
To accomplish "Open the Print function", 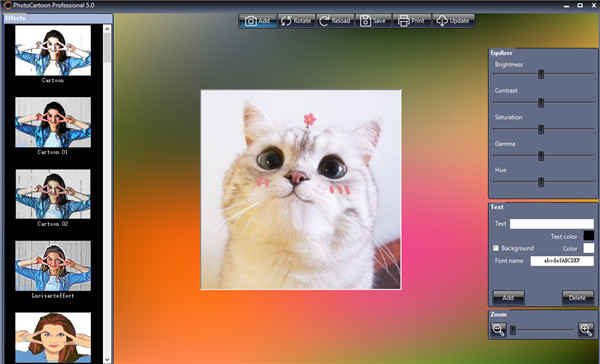I will pos(412,21).
